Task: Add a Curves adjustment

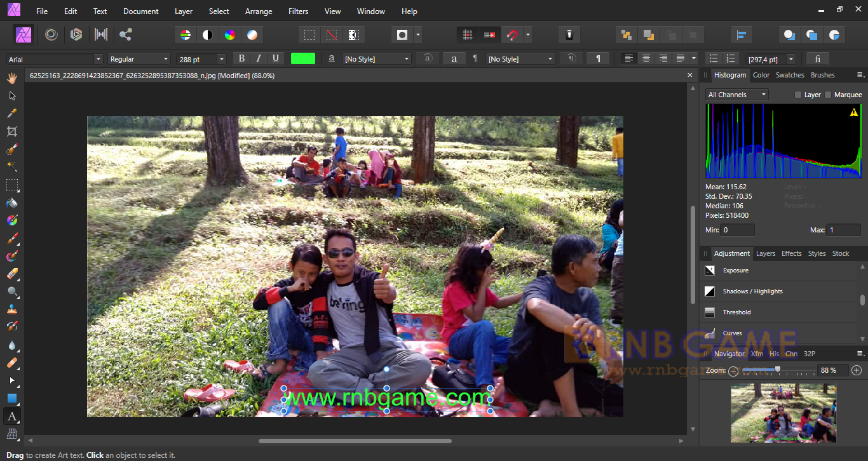Action: tap(778, 333)
